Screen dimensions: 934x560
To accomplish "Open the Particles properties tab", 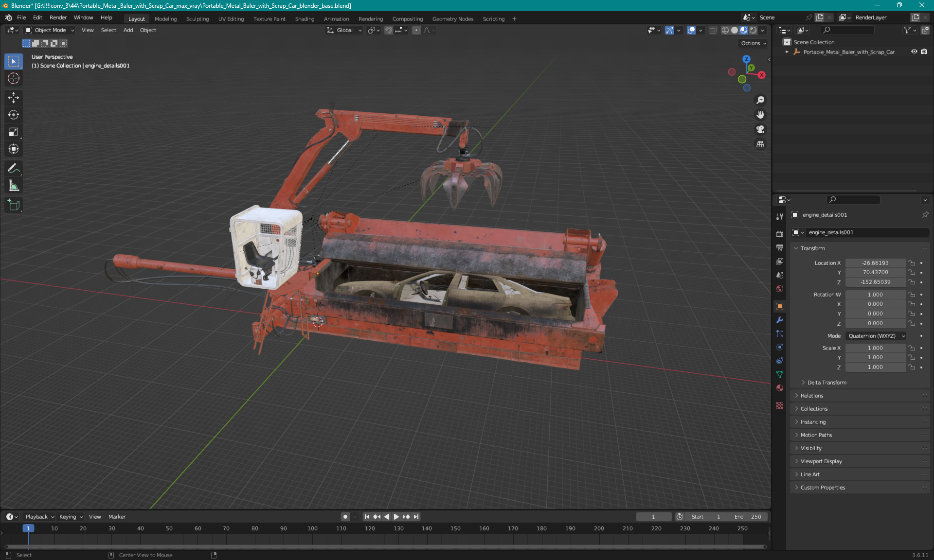I will pyautogui.click(x=780, y=333).
